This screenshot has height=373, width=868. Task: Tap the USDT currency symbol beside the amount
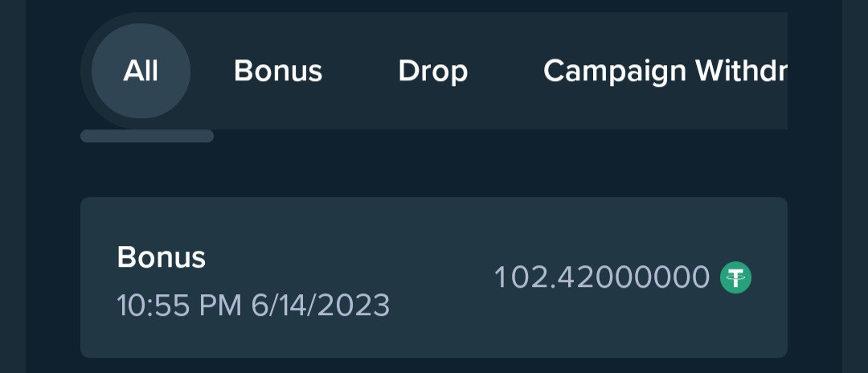[x=735, y=278]
